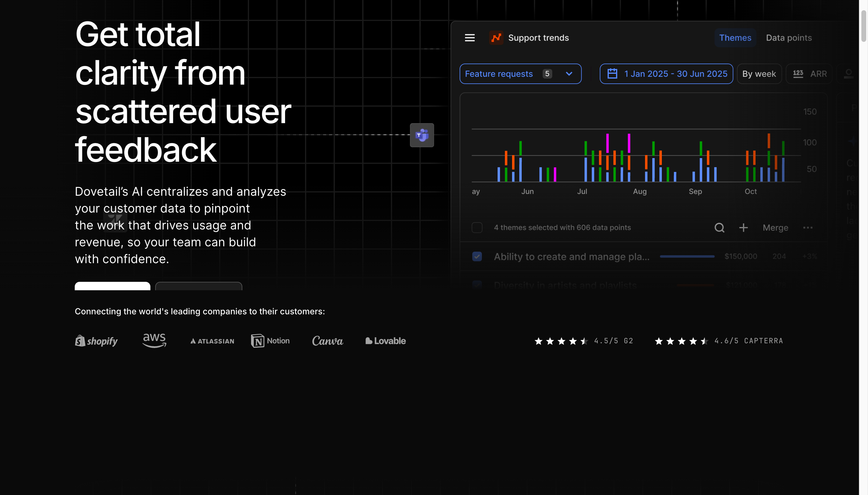Expand the Feature requests dropdown

[x=520, y=74]
